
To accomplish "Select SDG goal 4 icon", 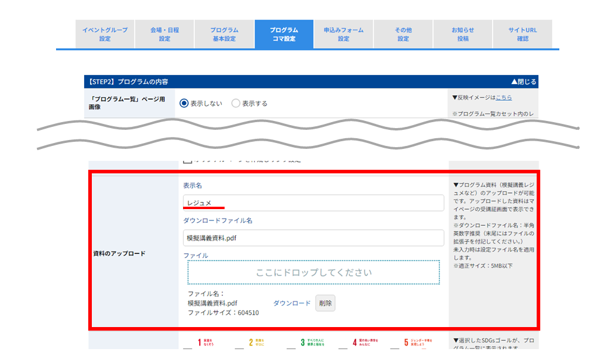I will (x=365, y=343).
